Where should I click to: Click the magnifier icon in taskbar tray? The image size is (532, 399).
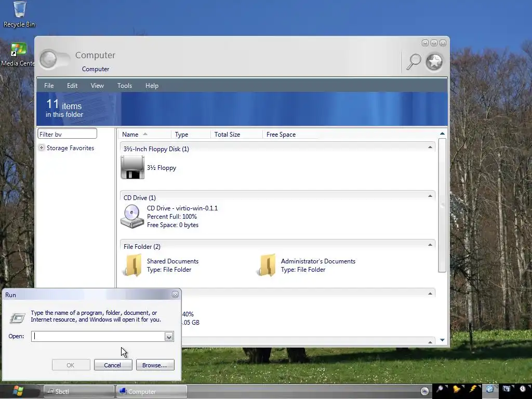[440, 389]
